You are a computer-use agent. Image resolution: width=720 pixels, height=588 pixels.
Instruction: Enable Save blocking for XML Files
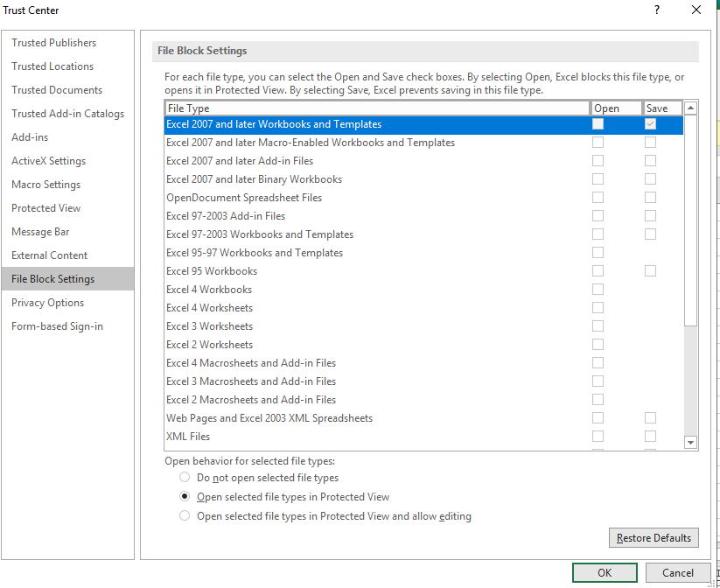point(650,436)
